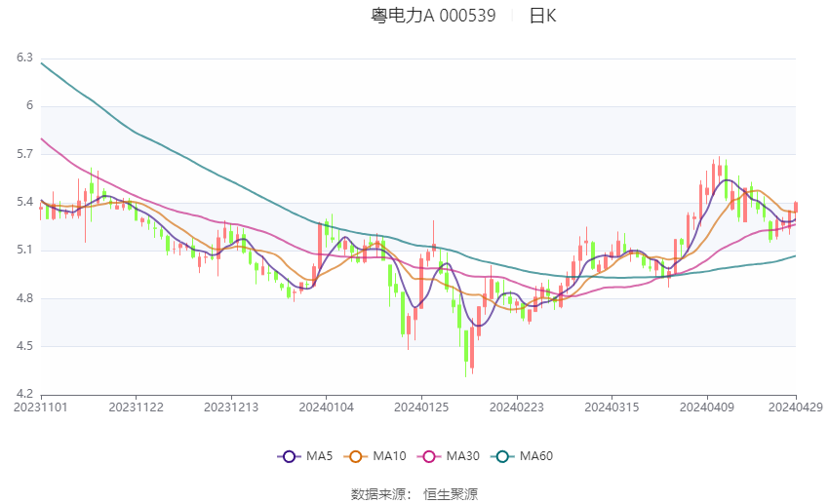This screenshot has height=504, width=829.
Task: Click the 20240104 date axis label
Action: pyautogui.click(x=326, y=407)
